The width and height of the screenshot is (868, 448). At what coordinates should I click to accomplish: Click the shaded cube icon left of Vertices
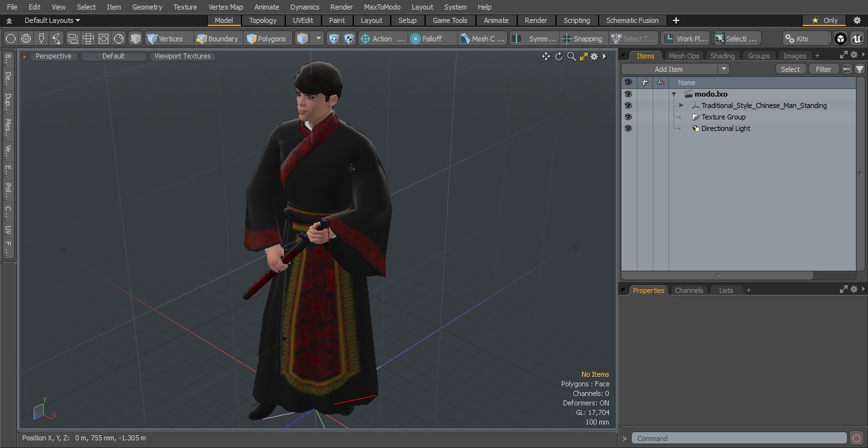click(135, 39)
